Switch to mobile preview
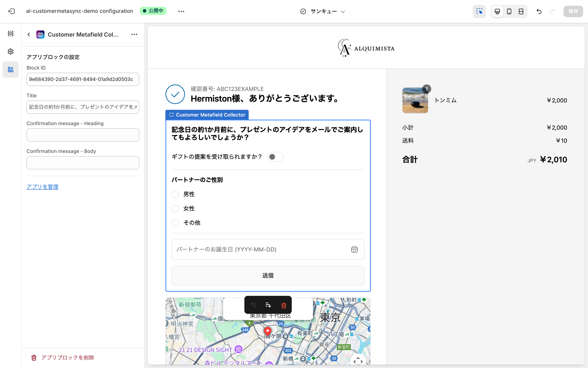The width and height of the screenshot is (588, 368). (509, 11)
